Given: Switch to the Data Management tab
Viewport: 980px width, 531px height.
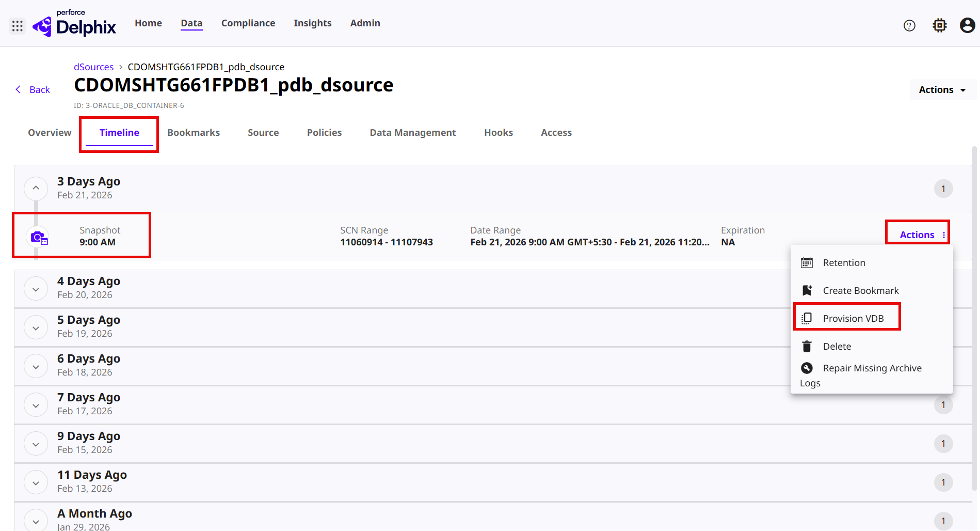Looking at the screenshot, I should [413, 133].
